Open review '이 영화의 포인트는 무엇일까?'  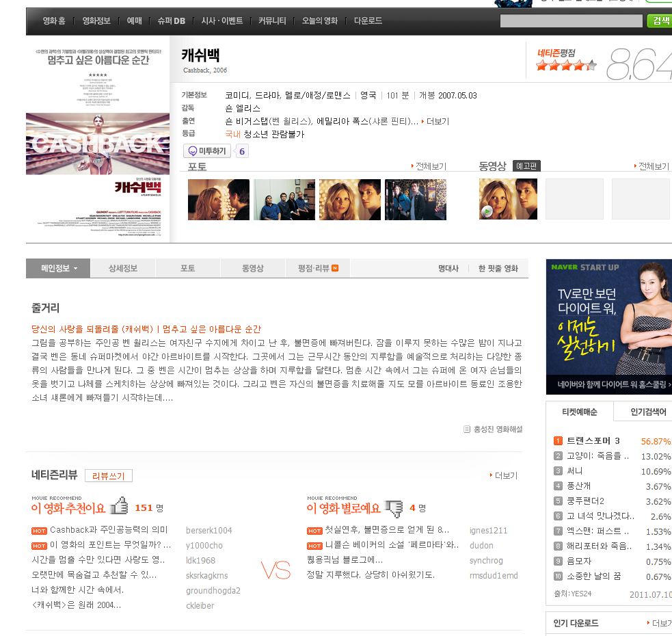(x=111, y=545)
